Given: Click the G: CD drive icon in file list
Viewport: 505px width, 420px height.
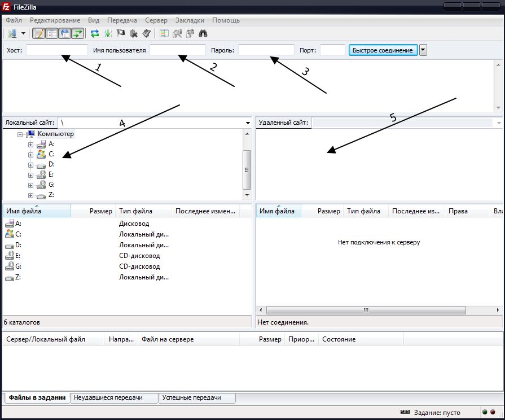Looking at the screenshot, I should pyautogui.click(x=10, y=266).
